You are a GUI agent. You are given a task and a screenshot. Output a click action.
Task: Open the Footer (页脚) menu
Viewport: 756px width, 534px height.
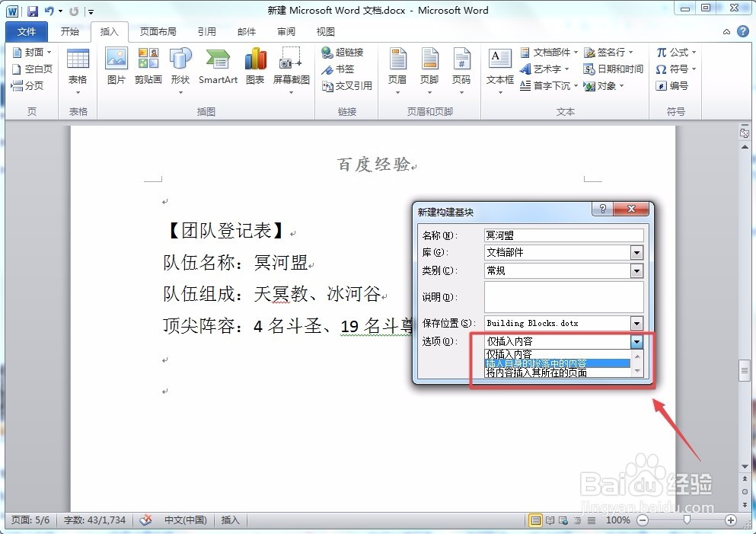(x=429, y=70)
